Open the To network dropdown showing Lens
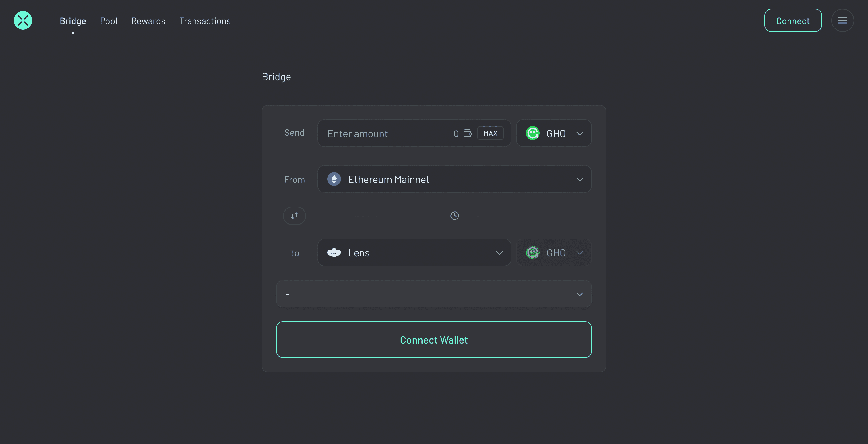 (414, 252)
